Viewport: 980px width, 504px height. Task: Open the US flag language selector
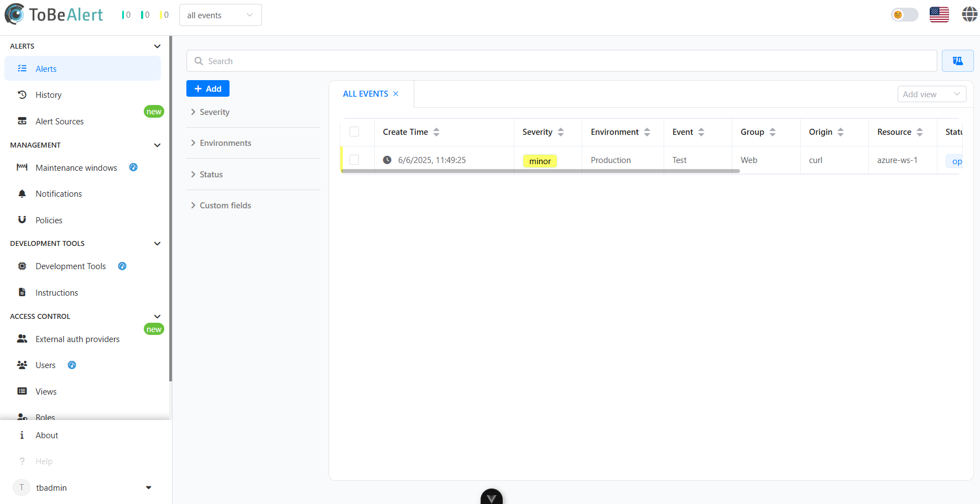939,14
